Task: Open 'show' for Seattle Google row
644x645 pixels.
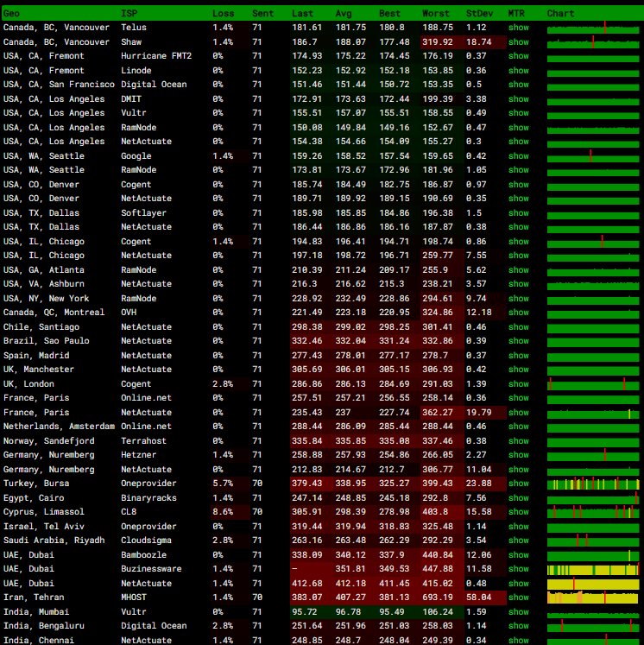Action: pos(518,156)
